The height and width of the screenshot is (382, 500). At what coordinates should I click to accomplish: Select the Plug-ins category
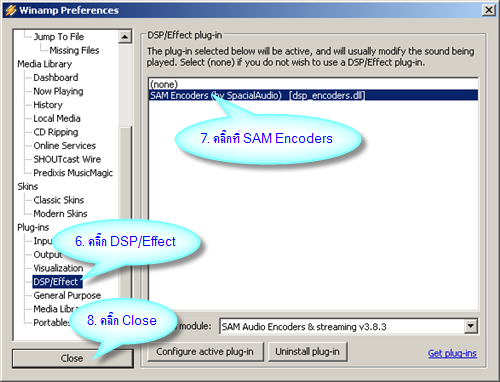[x=33, y=227]
